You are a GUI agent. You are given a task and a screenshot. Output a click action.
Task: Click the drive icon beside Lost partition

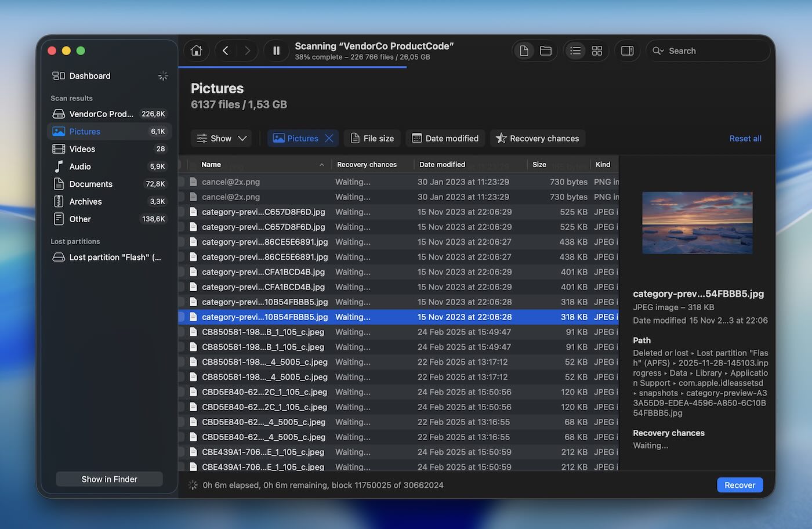pyautogui.click(x=59, y=257)
